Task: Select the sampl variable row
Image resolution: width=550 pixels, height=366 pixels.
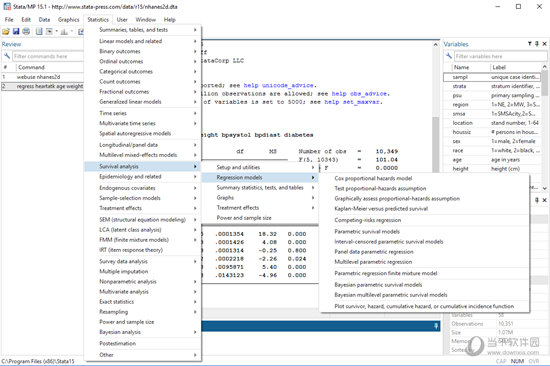Action: [492, 77]
